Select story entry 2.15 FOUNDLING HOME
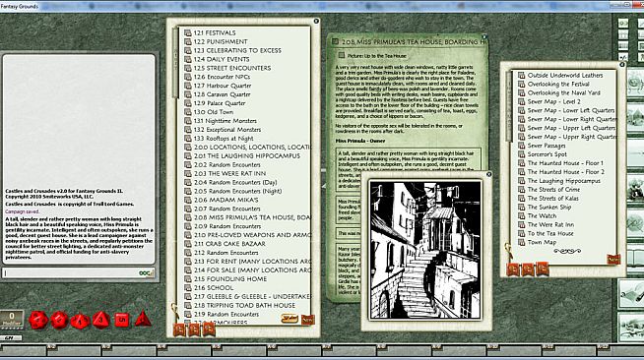The image size is (644, 360). [x=230, y=278]
